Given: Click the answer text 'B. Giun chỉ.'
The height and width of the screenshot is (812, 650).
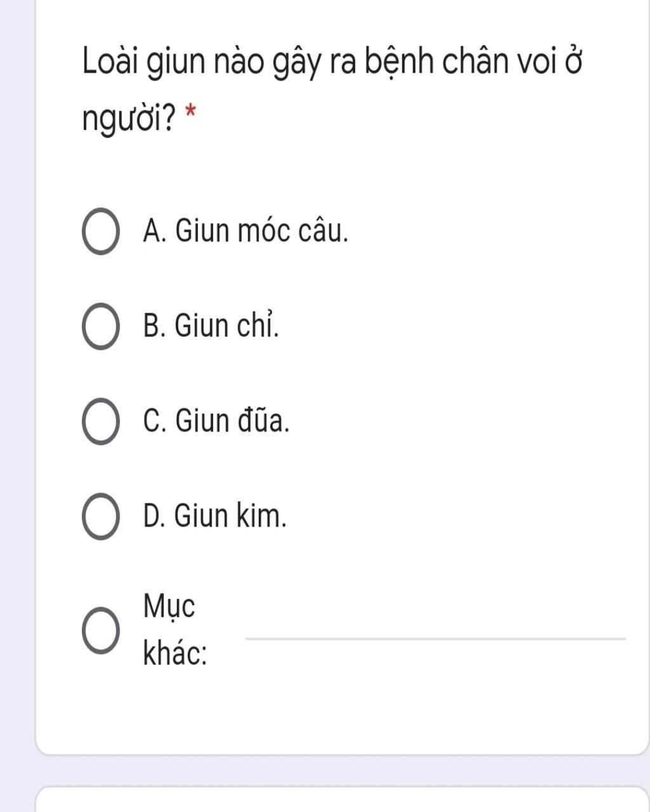Looking at the screenshot, I should click(211, 326).
